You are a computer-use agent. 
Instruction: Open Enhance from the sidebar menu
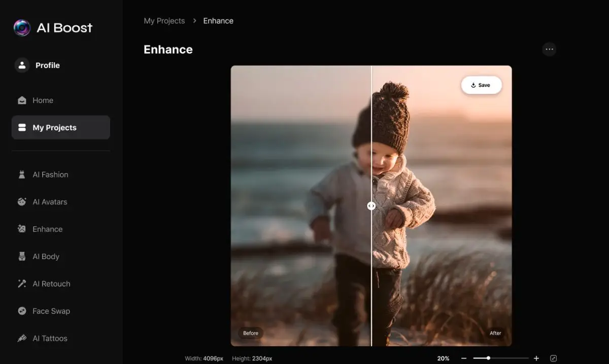pyautogui.click(x=48, y=229)
